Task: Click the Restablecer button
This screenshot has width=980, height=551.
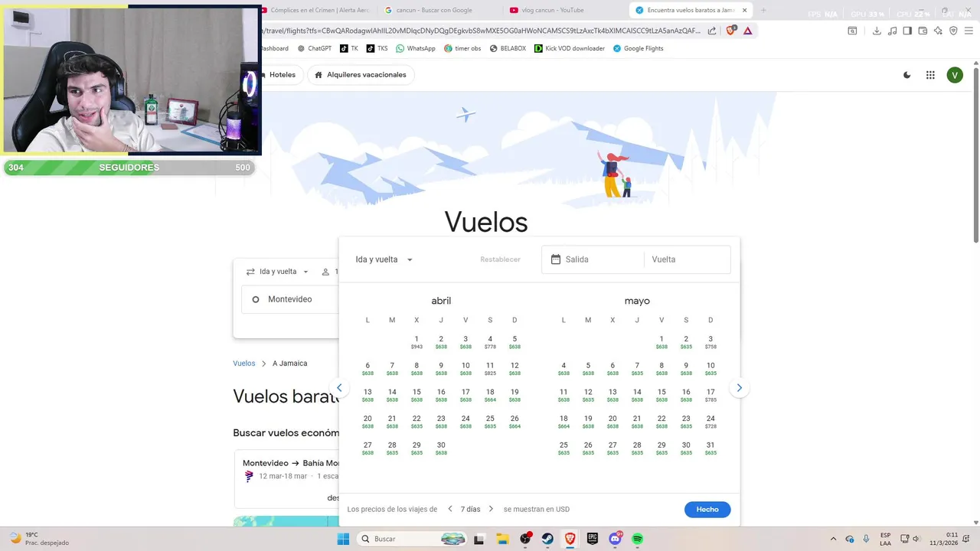Action: click(x=500, y=259)
